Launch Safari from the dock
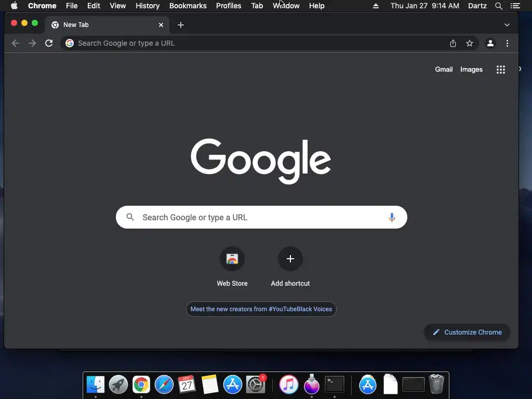Image resolution: width=532 pixels, height=399 pixels. [x=164, y=385]
